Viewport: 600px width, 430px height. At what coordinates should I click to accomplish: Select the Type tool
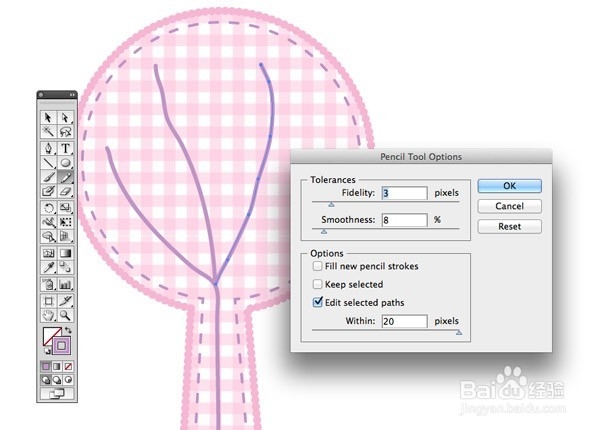tap(65, 148)
